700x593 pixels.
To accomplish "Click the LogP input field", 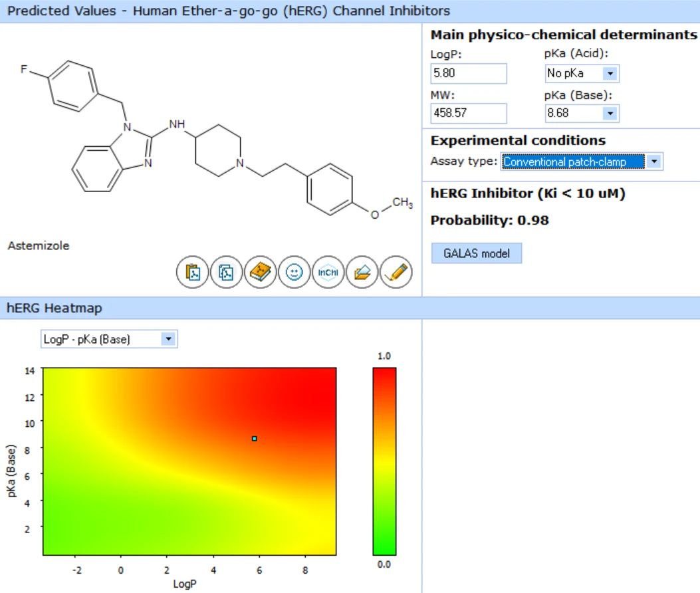I will [x=468, y=73].
